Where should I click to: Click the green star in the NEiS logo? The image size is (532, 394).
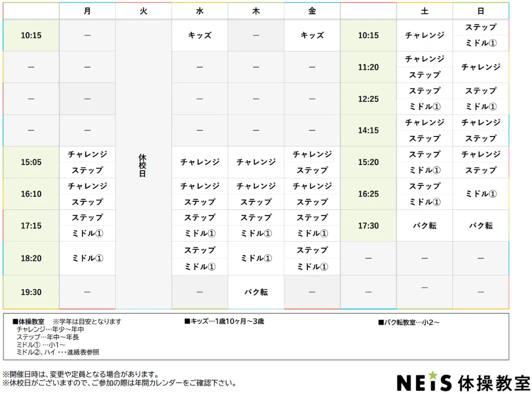[x=433, y=376]
